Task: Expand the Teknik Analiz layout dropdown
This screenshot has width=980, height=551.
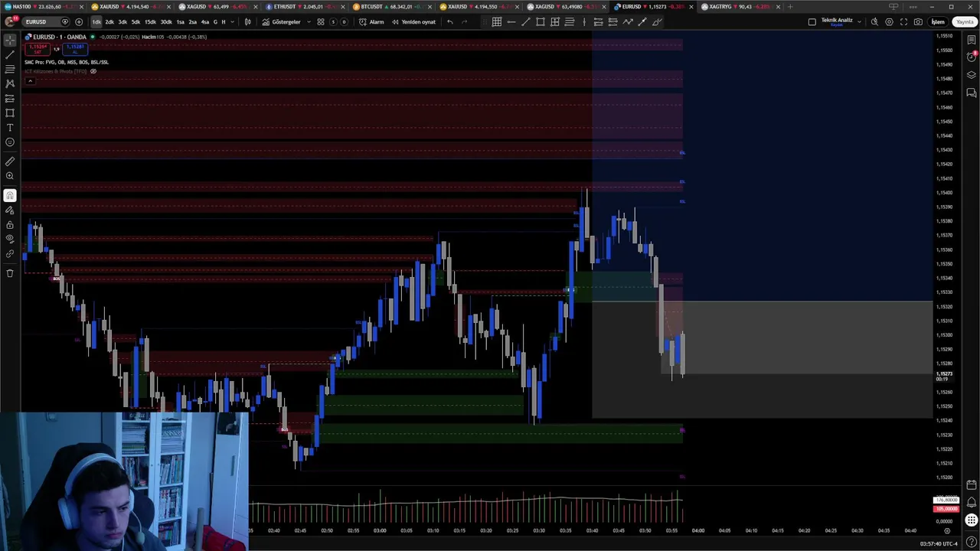Action: [859, 21]
